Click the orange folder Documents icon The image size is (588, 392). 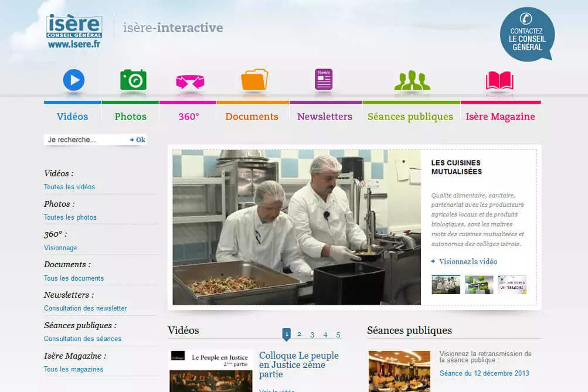(254, 80)
